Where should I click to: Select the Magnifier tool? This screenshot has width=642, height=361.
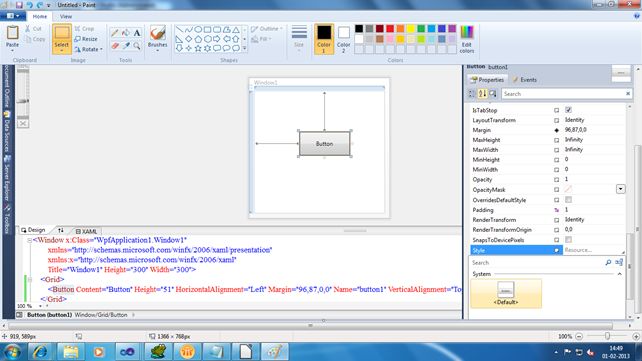tap(137, 46)
